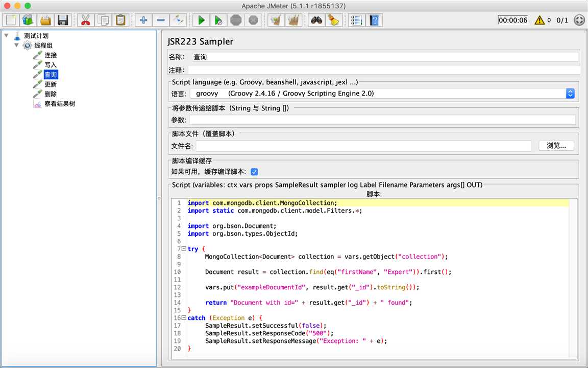Collapse the 测试计划 tree node
Image resolution: width=588 pixels, height=368 pixels.
click(x=6, y=36)
